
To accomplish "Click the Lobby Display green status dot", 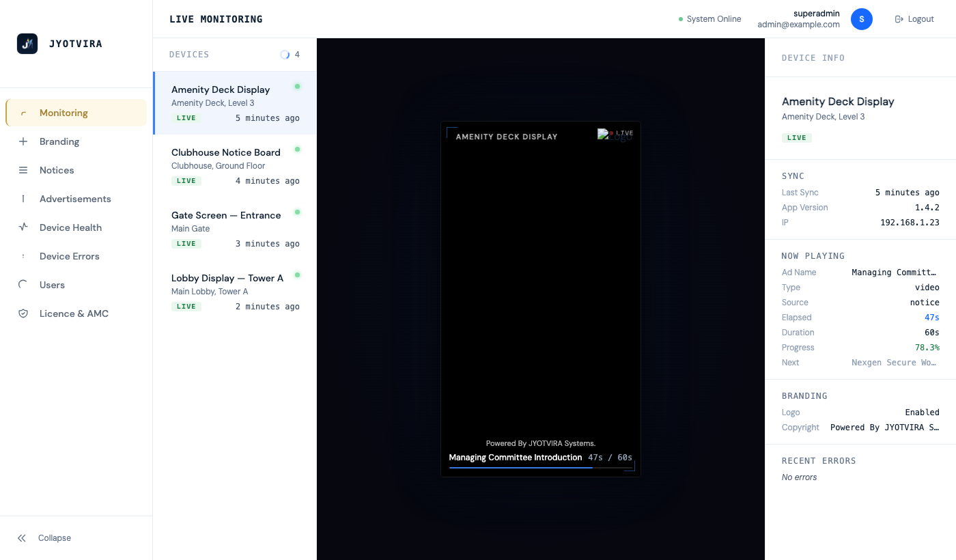I will (x=297, y=275).
